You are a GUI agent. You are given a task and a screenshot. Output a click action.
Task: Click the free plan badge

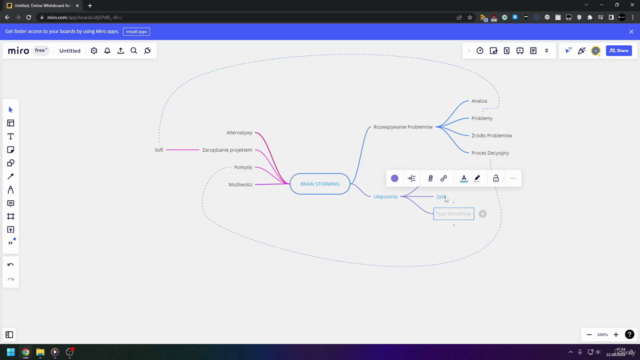point(40,51)
